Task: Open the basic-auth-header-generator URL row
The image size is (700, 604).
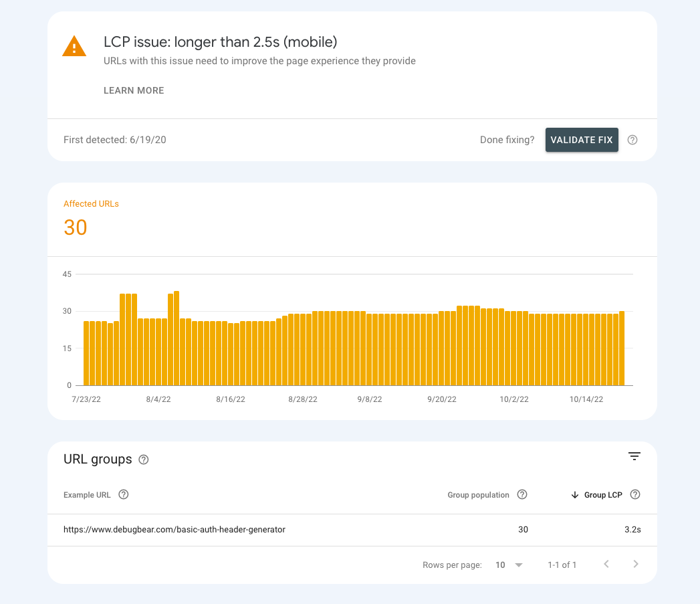Action: [x=352, y=530]
